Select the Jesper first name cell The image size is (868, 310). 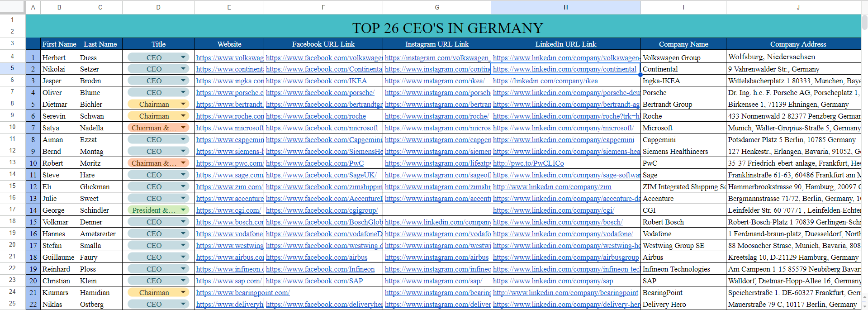pos(59,81)
